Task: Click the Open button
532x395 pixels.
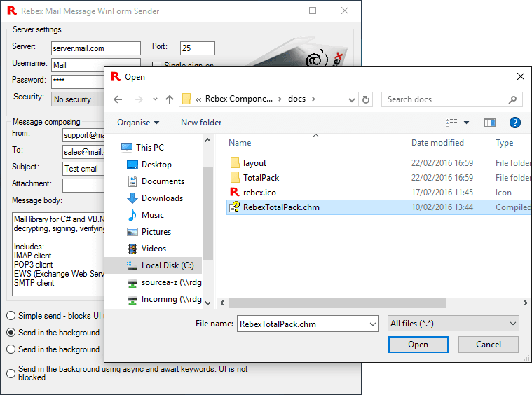Action: point(418,345)
